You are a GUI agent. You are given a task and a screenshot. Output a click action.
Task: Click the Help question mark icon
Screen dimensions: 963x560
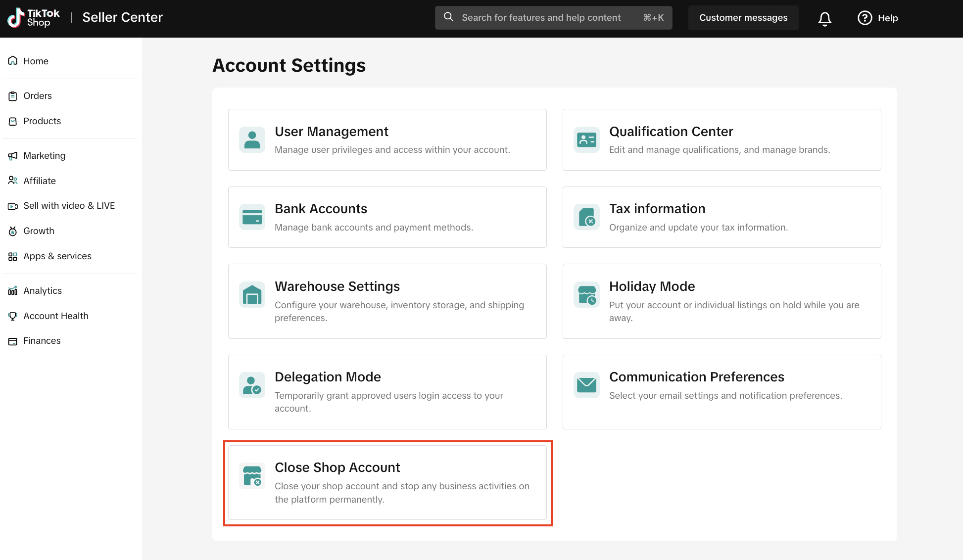pyautogui.click(x=865, y=18)
